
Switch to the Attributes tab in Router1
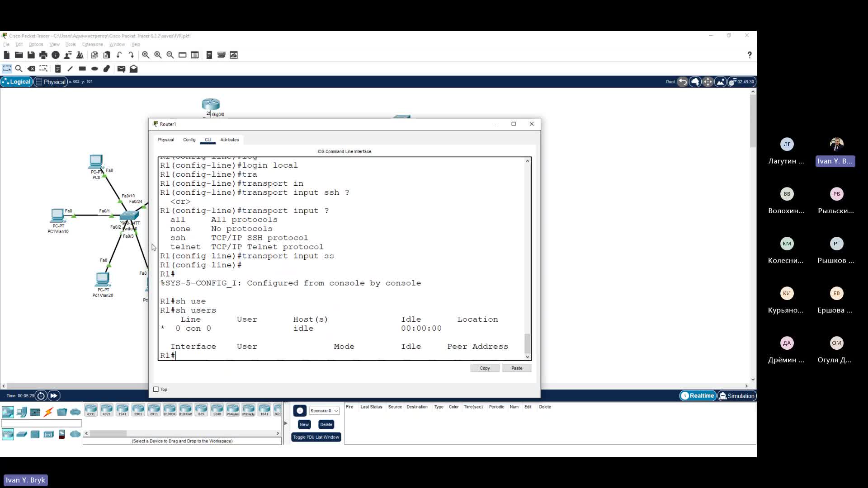(229, 140)
